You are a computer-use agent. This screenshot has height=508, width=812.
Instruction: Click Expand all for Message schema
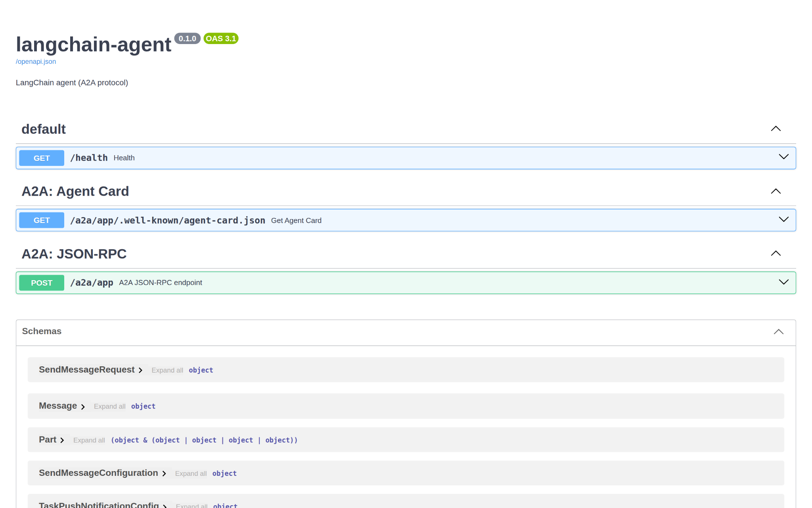(x=109, y=406)
